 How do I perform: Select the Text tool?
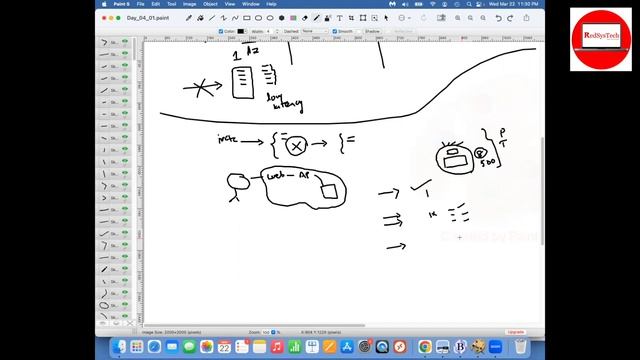tap(339, 18)
